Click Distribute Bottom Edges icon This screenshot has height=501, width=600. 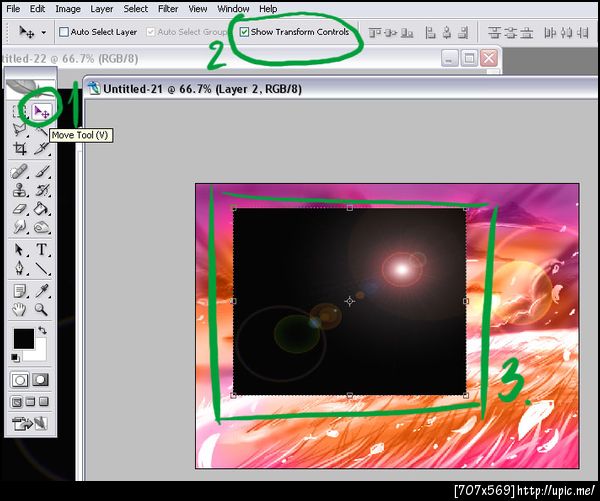point(527,33)
